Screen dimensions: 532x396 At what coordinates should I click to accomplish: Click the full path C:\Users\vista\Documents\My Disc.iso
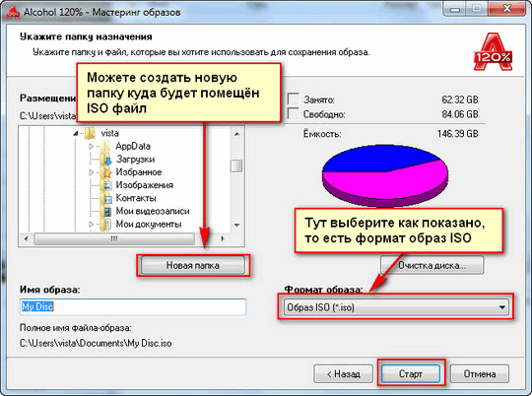tap(96, 343)
